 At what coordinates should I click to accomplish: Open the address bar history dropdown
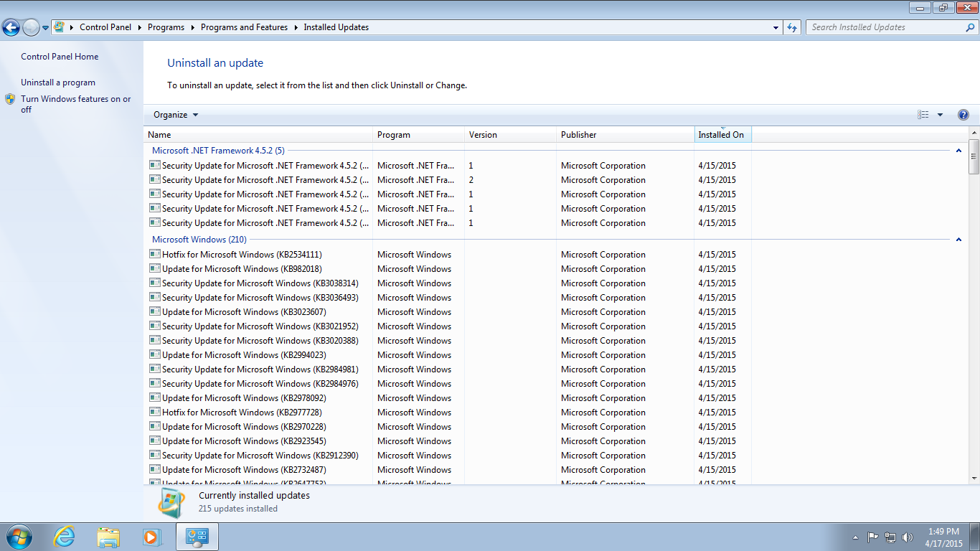(776, 27)
